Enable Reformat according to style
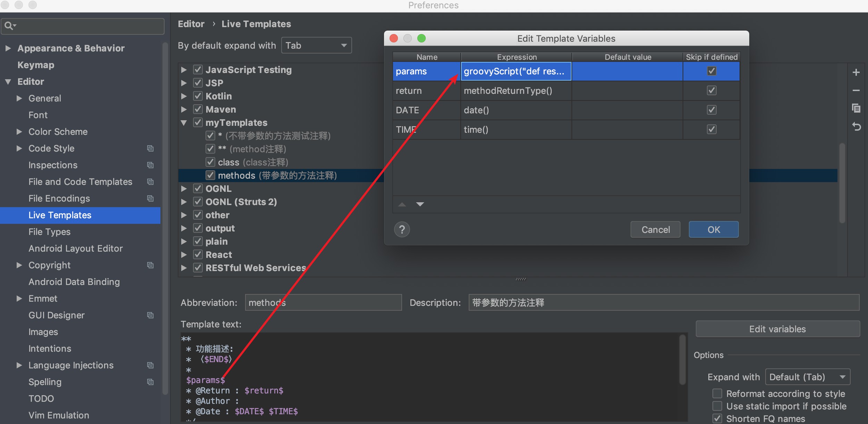Viewport: 868px width, 424px height. coord(717,393)
